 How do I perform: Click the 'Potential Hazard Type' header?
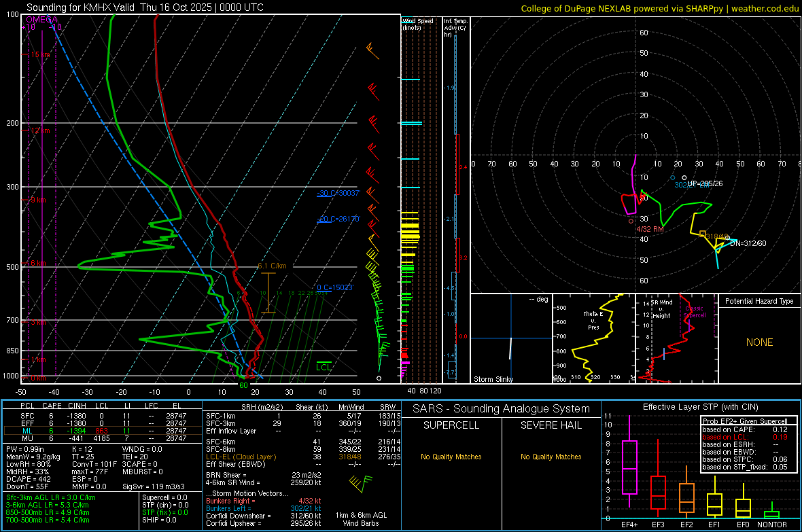tap(759, 301)
